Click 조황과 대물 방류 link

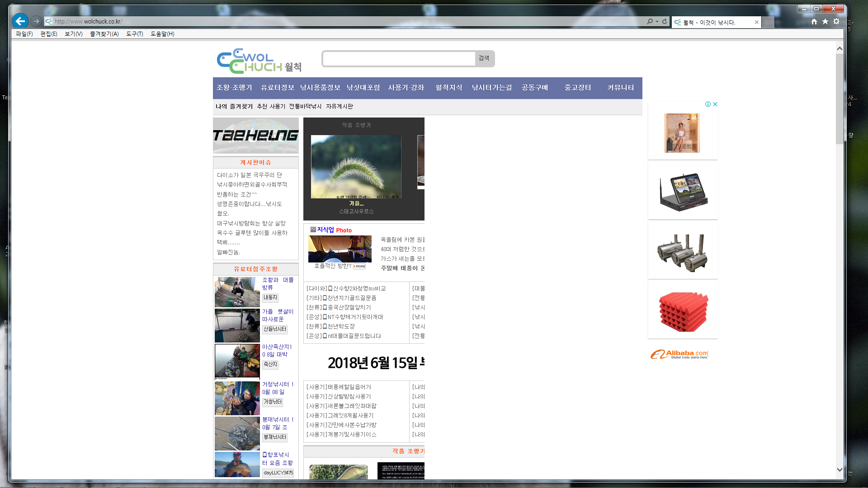point(278,284)
